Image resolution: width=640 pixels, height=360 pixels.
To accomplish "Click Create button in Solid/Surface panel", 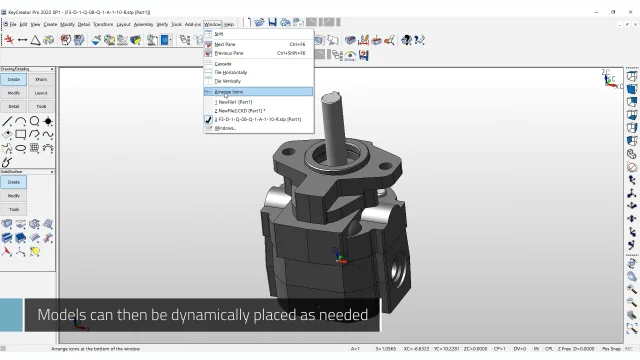I will pos(13,182).
